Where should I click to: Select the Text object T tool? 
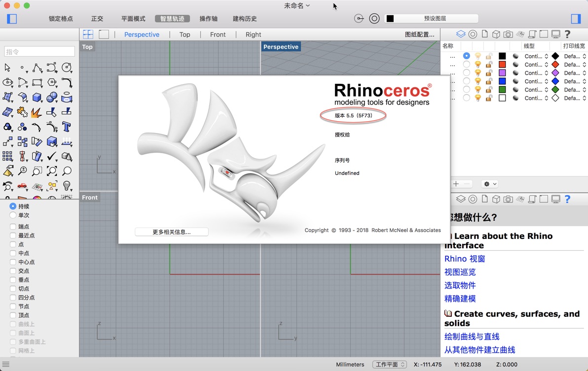point(67,127)
